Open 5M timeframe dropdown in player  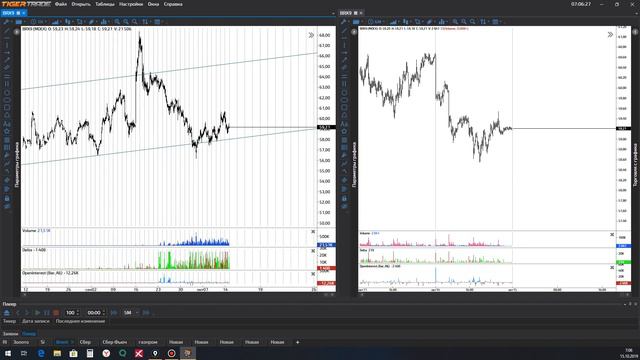point(131,313)
